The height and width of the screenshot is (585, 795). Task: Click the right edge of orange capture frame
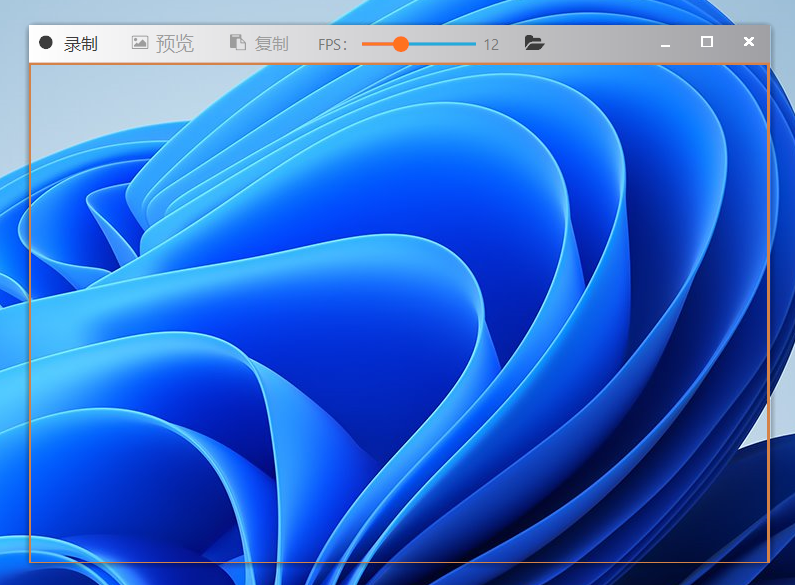coord(768,313)
